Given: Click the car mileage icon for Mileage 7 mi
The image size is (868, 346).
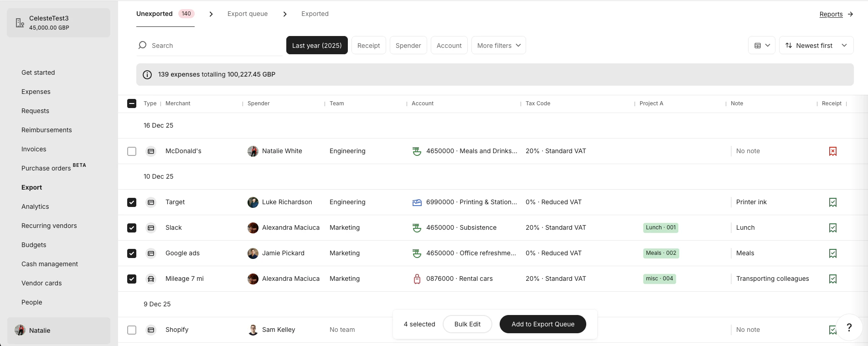Looking at the screenshot, I should [x=151, y=279].
